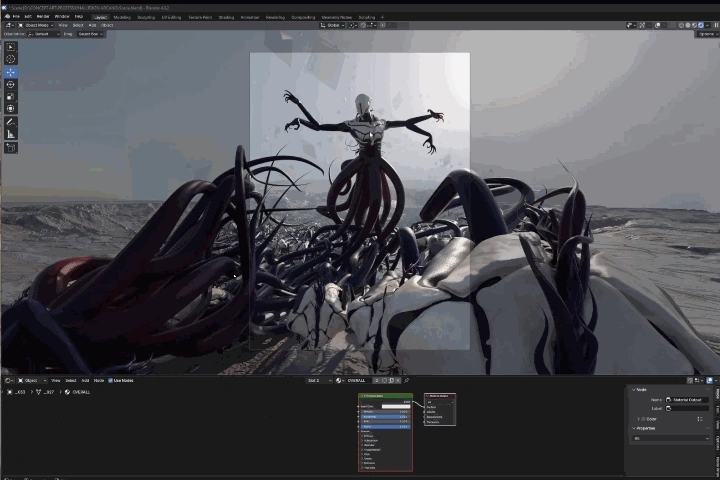
Task: Select the Select Box tool in the toolbar
Action: (11, 47)
